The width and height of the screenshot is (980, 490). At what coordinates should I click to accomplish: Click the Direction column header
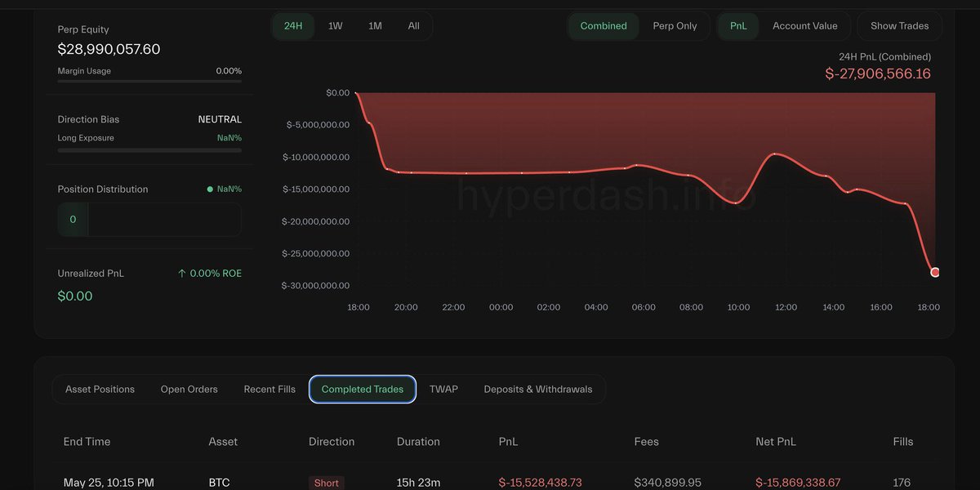pyautogui.click(x=332, y=442)
